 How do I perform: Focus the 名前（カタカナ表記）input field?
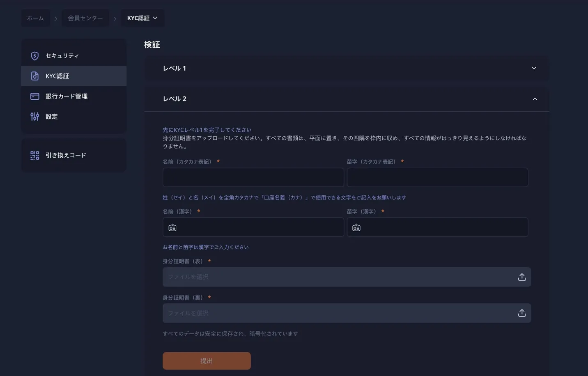coord(253,177)
